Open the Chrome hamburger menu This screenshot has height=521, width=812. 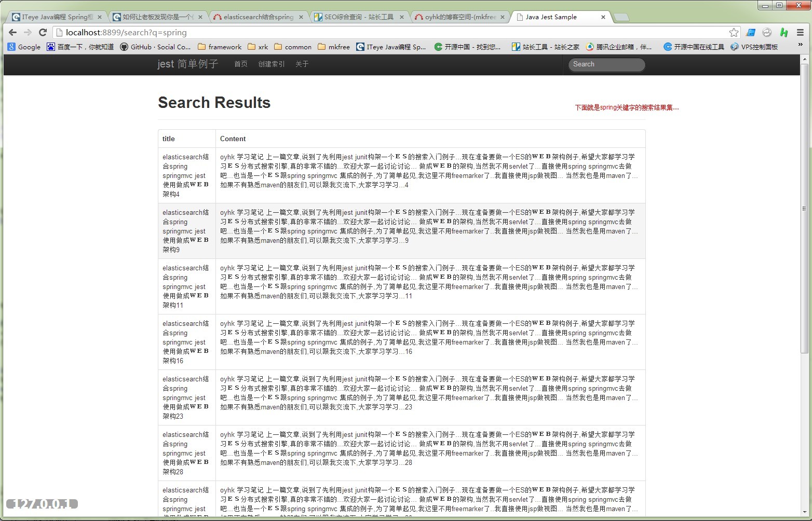coord(800,33)
